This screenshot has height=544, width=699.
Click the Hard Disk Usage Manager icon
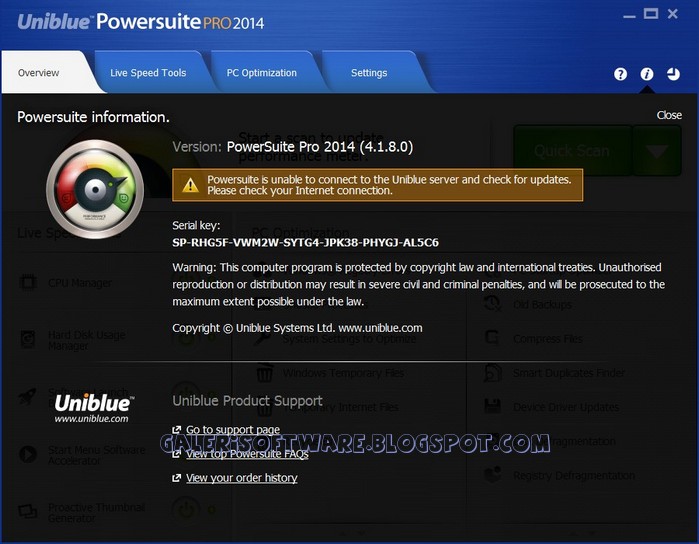coord(28,339)
